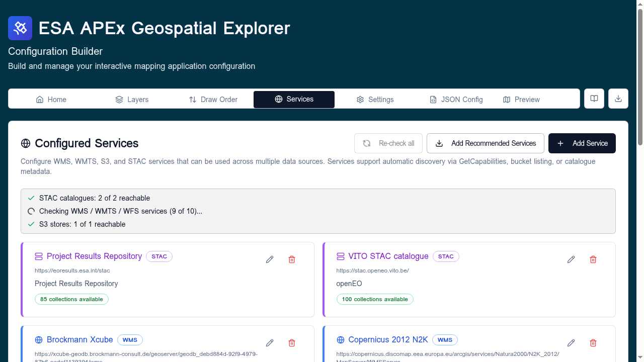Edit the Copernicus 2012 N2K service

[x=571, y=343]
